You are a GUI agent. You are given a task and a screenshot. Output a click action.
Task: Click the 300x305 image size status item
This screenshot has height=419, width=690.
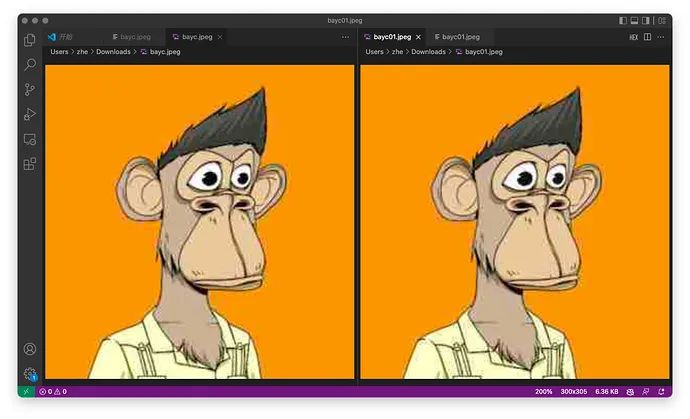574,391
